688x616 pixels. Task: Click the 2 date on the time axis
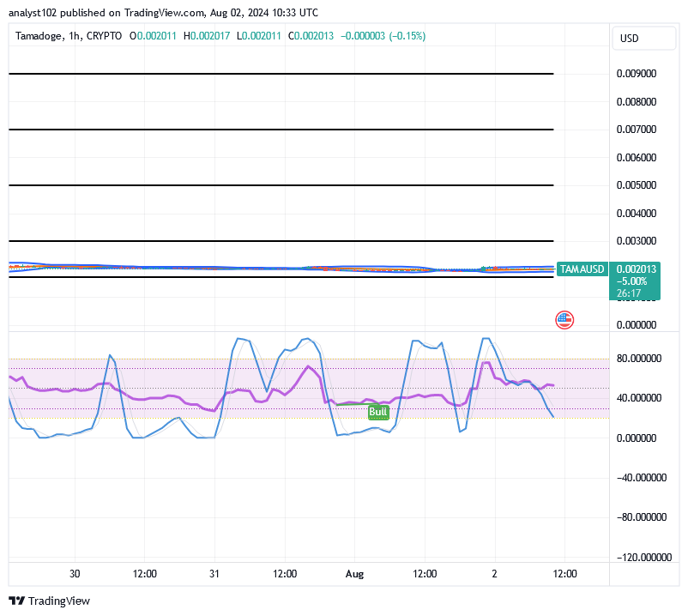pos(494,573)
